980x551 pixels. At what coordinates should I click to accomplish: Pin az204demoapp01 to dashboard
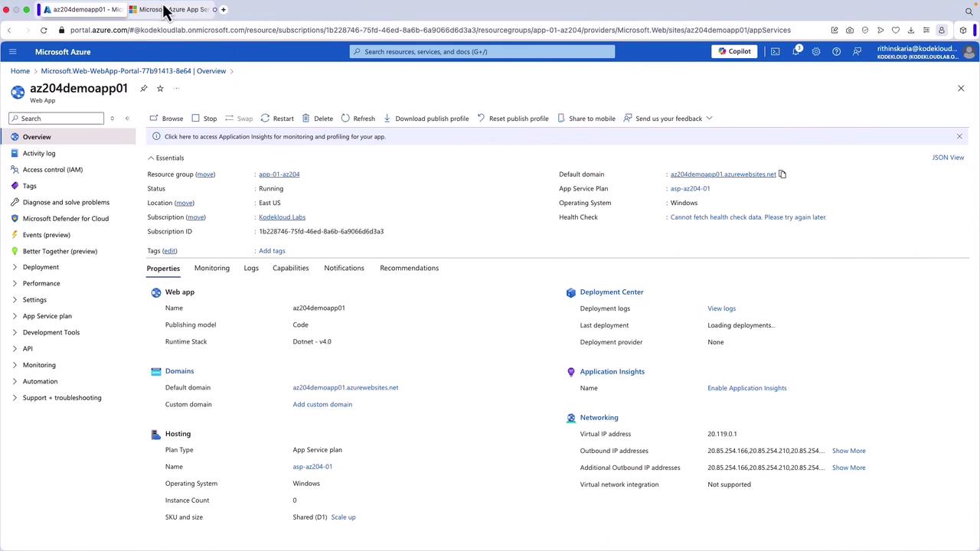point(144,89)
